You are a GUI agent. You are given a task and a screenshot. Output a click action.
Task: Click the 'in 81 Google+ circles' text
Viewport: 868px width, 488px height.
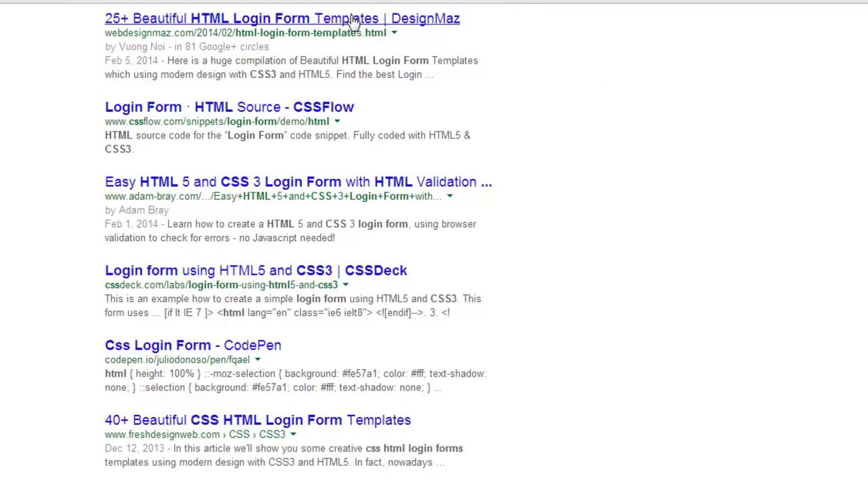(x=222, y=47)
